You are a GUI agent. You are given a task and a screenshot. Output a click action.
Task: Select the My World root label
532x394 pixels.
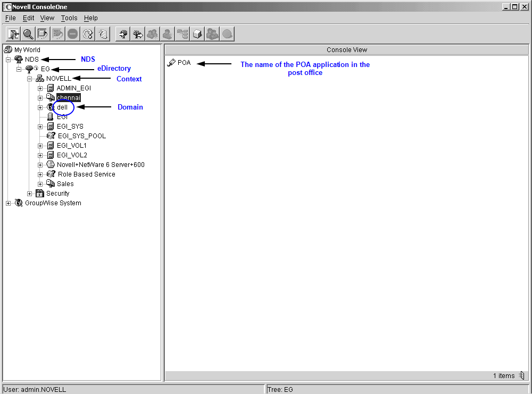(x=27, y=50)
